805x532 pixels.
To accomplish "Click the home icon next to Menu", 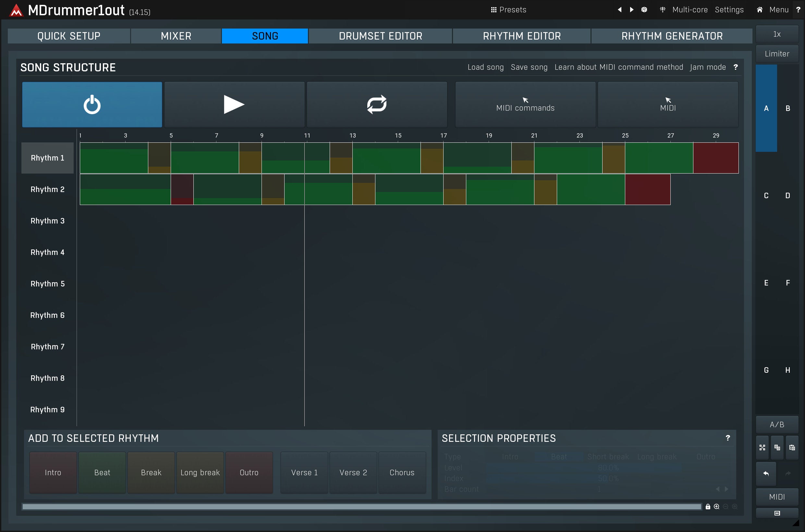I will point(760,10).
